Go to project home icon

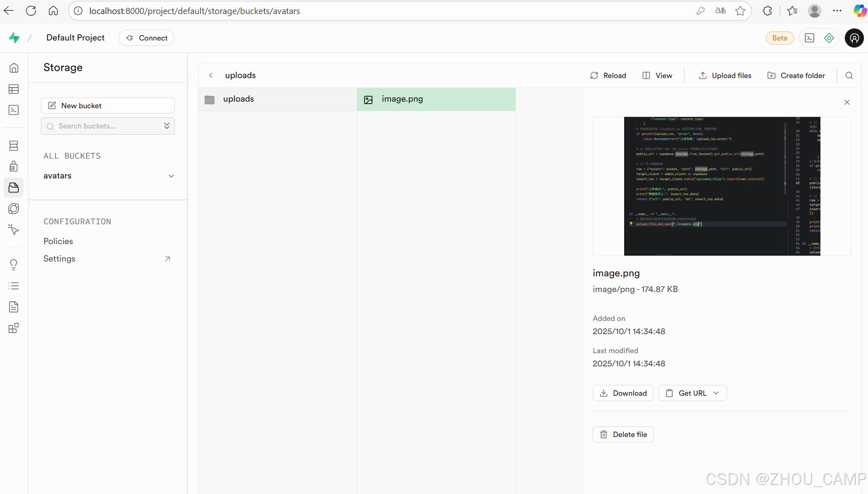point(14,68)
